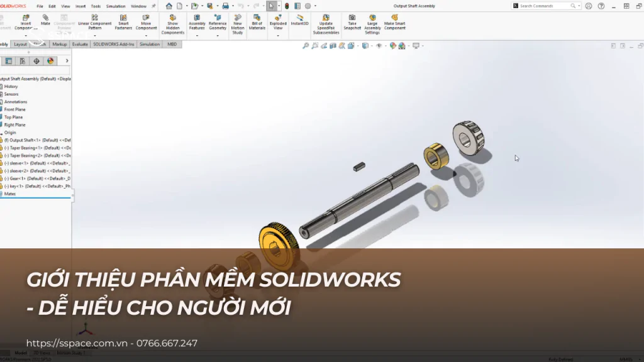Select Mates folder in the tree
Viewport: 644px width, 362px height.
(8, 194)
